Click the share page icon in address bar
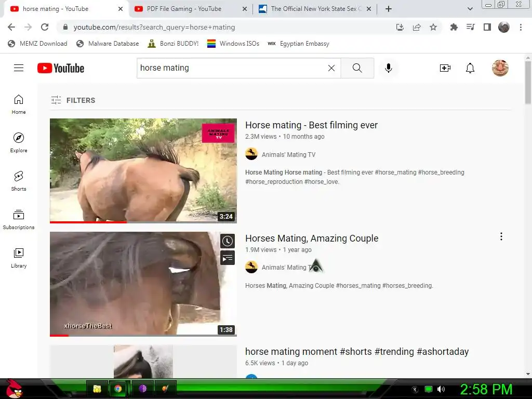532x399 pixels. (x=417, y=27)
